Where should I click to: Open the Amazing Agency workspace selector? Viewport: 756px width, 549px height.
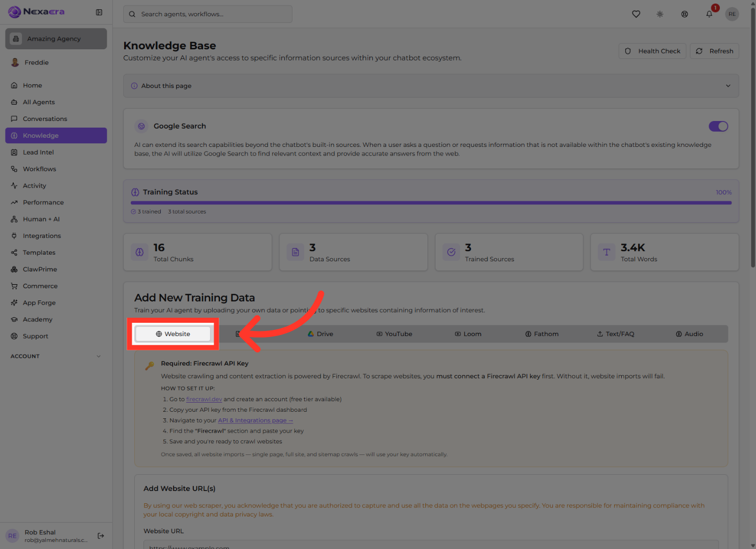pos(56,39)
